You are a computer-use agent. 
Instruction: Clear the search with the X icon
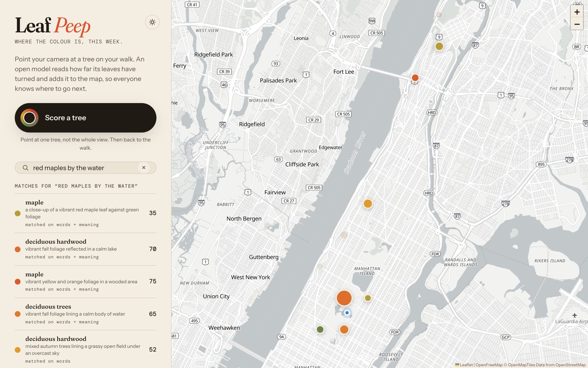pos(144,168)
